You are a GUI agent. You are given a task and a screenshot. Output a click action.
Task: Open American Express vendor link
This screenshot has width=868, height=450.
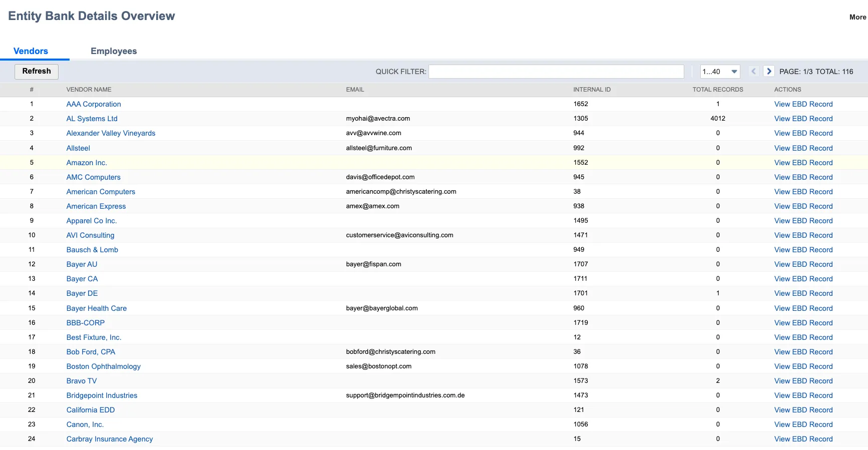(x=96, y=206)
